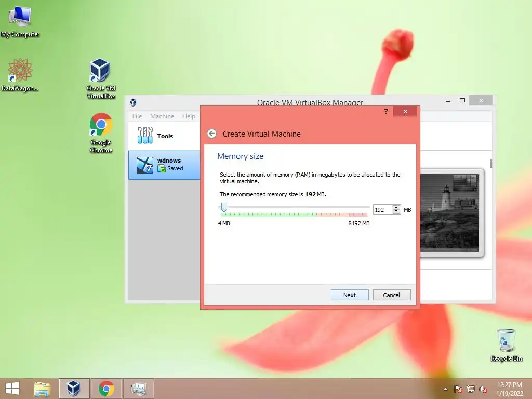Select Oracle VM VirtualBox desktop shortcut
Screen dimensions: 532x399
(x=101, y=78)
